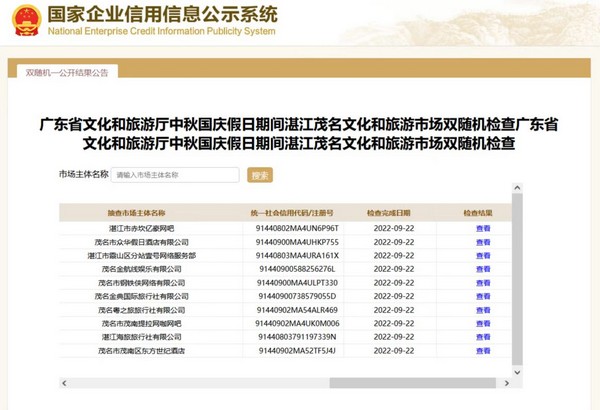View result for 湛江市霞山区分站壹号网络服务部
600x410 pixels.
(x=483, y=256)
